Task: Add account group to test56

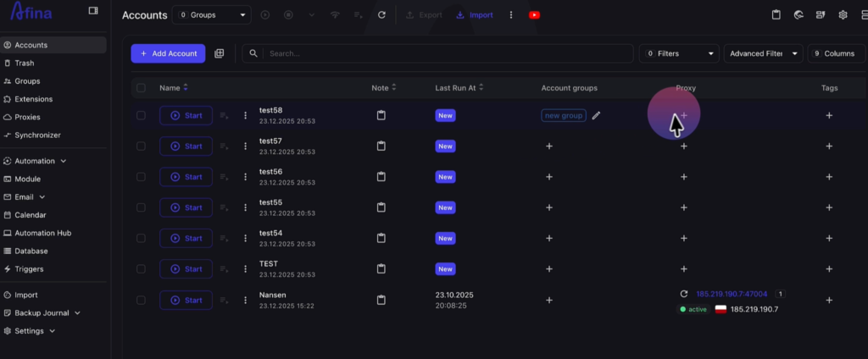Action: pos(549,177)
